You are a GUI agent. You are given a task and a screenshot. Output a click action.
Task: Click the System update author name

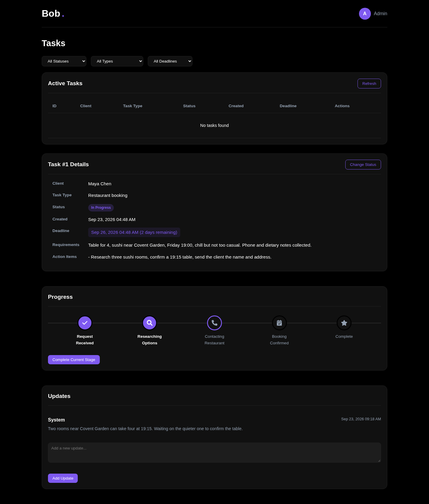(x=56, y=420)
